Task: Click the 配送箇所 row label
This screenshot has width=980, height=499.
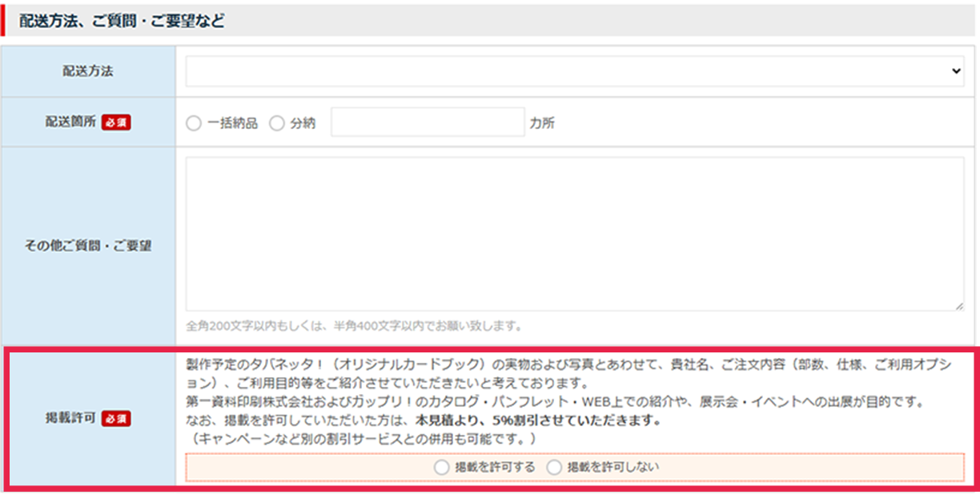Action: 70,123
